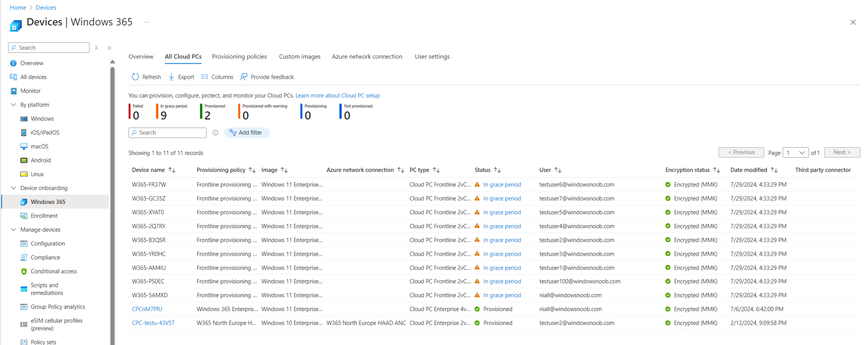Click Next page button
Image resolution: width=868 pixels, height=345 pixels.
coord(842,152)
